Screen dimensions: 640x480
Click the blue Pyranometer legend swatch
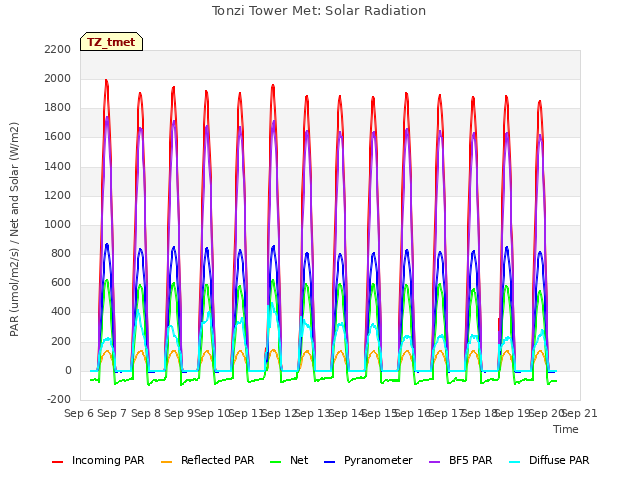(330, 462)
